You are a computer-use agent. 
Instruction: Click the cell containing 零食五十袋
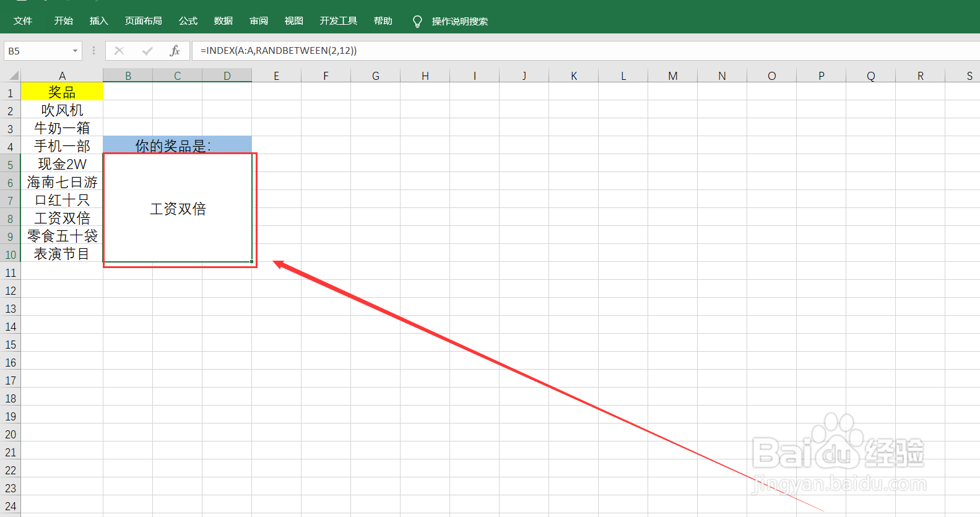62,235
